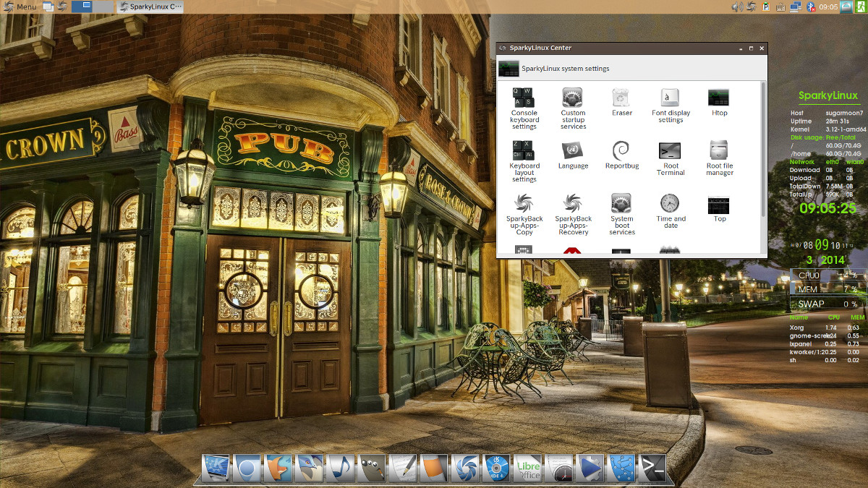
Task: Select SparkyLinux Center taskbar button
Action: tap(150, 7)
